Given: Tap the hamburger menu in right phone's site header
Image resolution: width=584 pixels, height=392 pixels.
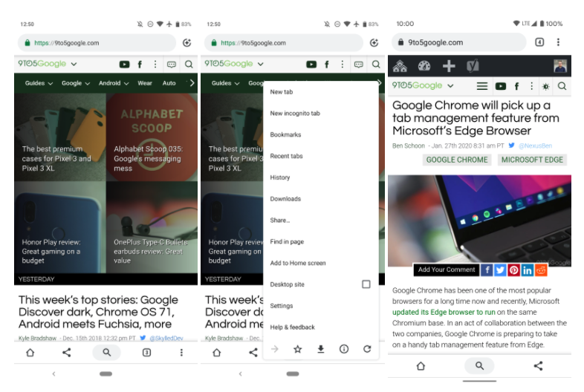Looking at the screenshot, I should pyautogui.click(x=482, y=86).
